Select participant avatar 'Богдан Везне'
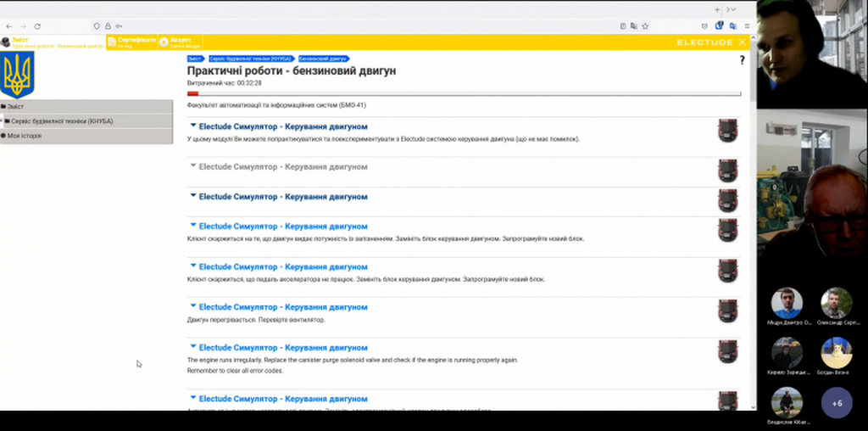Screen dimensions: 868x431 pos(837,353)
